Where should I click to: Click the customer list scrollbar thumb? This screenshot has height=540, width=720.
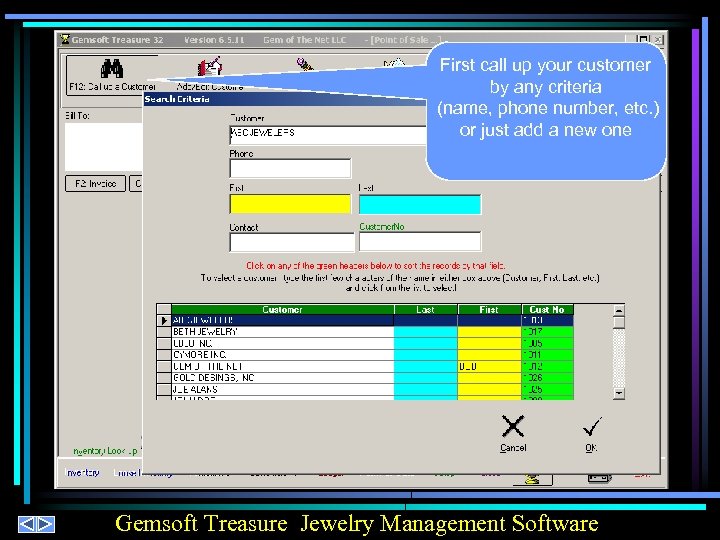point(619,322)
